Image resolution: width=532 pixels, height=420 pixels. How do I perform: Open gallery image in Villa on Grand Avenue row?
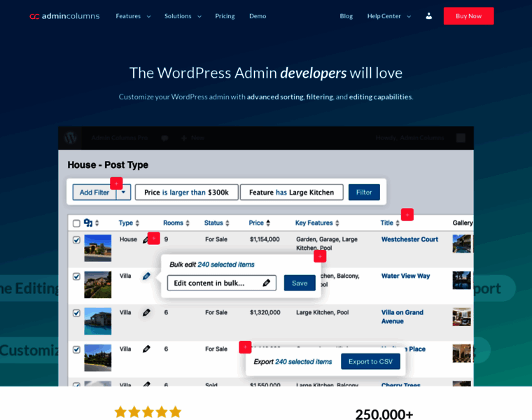tap(462, 316)
